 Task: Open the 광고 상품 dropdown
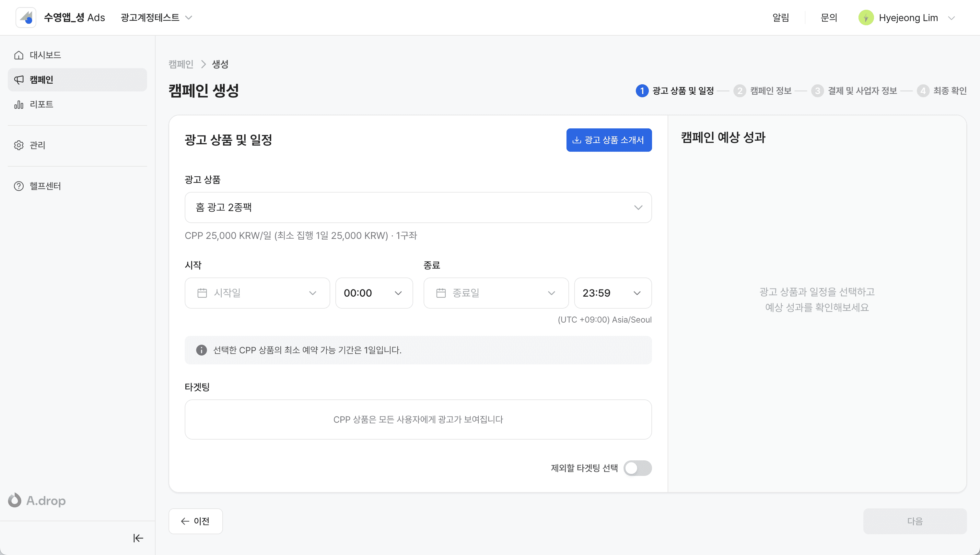tap(418, 207)
